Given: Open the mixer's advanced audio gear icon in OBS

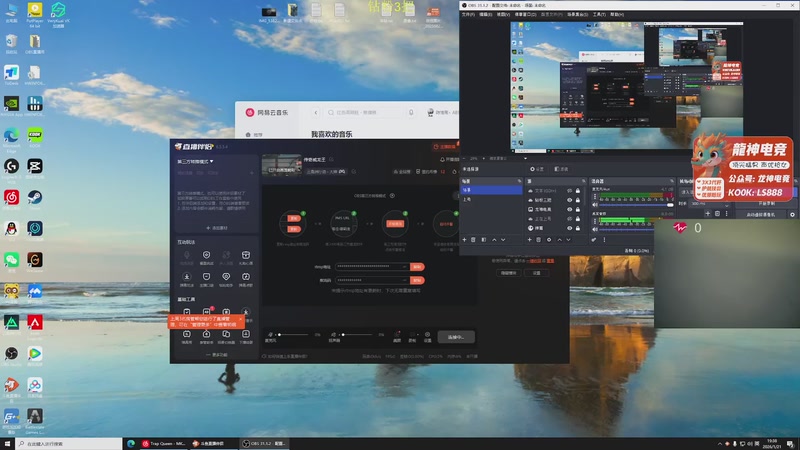Looking at the screenshot, I should point(594,240).
